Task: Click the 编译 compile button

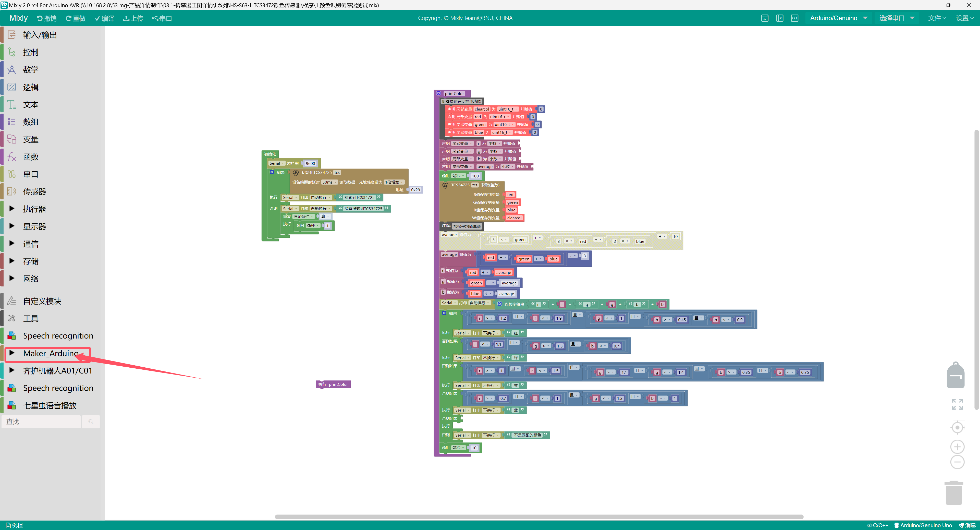Action: click(105, 18)
